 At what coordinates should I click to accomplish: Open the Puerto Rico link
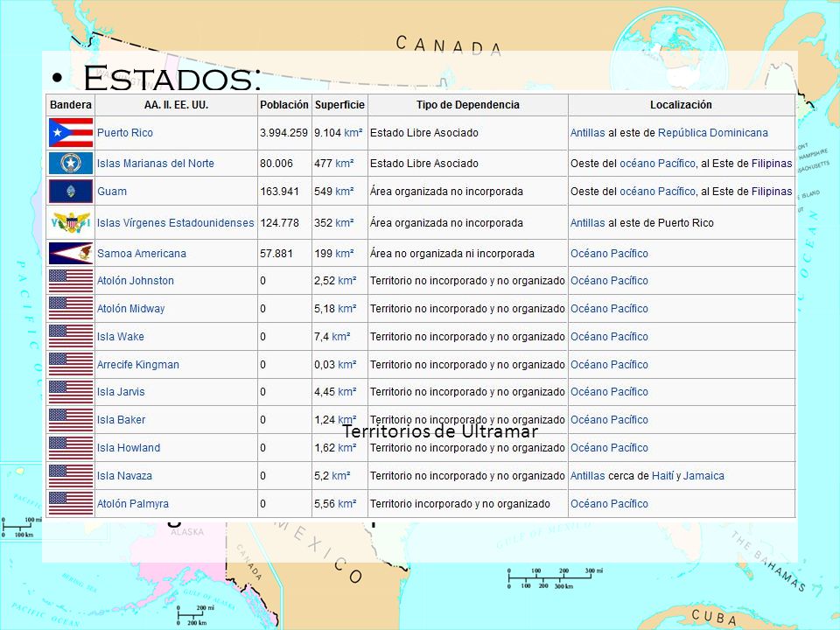tap(125, 133)
